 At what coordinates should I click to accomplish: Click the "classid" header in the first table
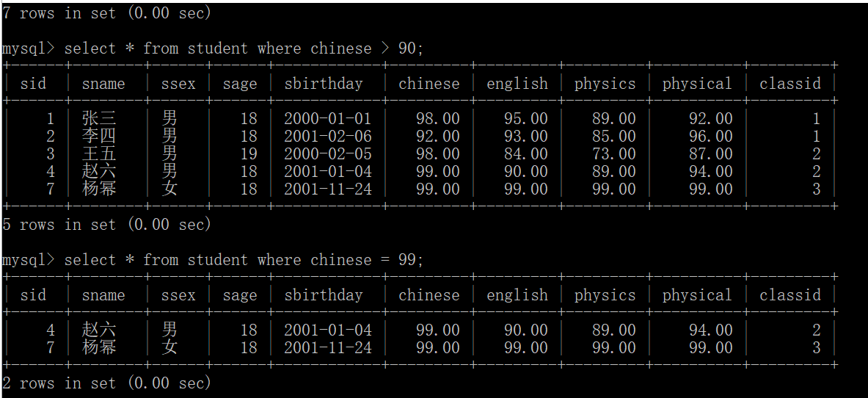point(790,84)
